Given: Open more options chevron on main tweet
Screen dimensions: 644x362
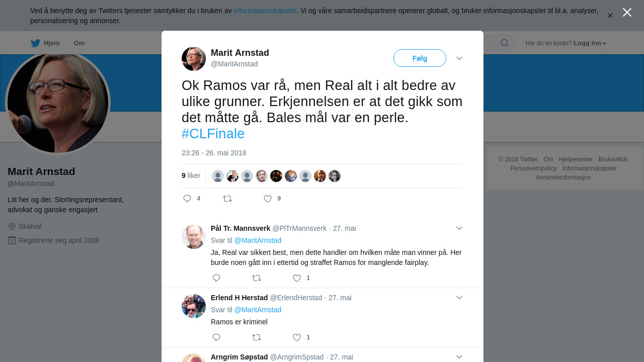Looking at the screenshot, I should pos(459,58).
